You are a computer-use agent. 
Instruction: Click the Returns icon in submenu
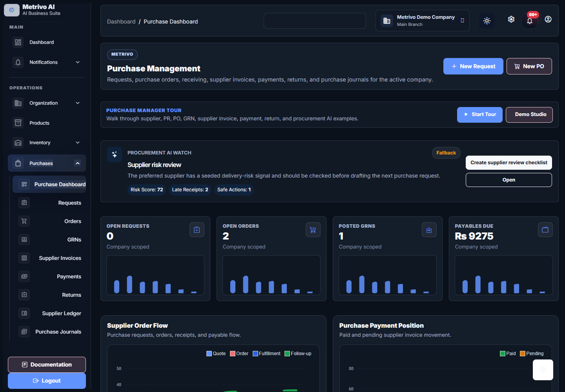(x=24, y=295)
